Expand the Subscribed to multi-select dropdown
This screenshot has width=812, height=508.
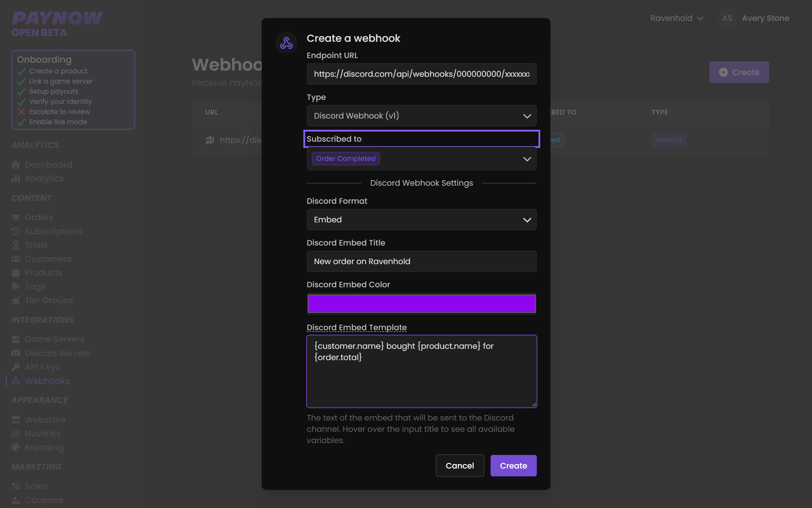pyautogui.click(x=422, y=159)
